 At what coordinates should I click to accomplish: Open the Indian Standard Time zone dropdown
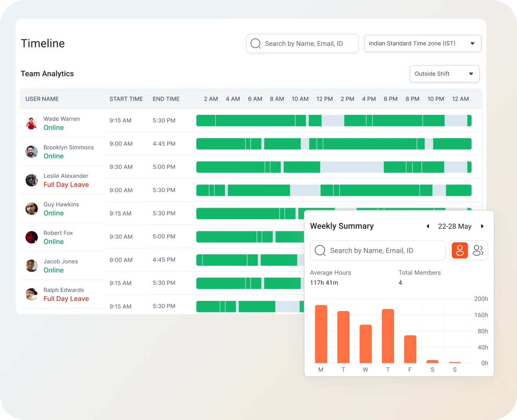tap(422, 43)
